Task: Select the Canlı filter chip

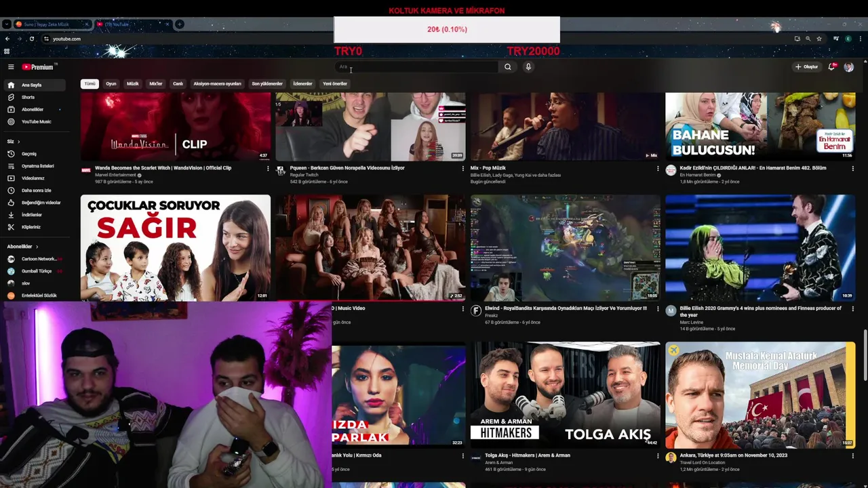Action: [x=178, y=84]
